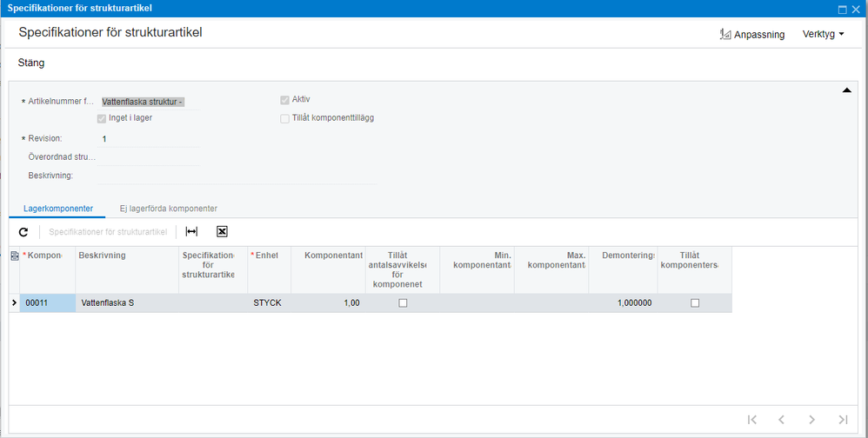Maximize the Specifikationer dialog window
The image size is (868, 438).
tap(843, 9)
